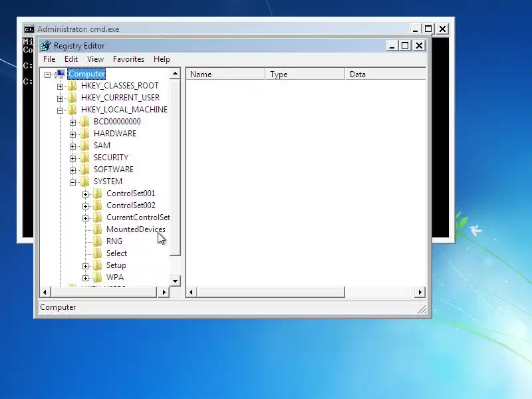
Task: Open the File menu
Action: pyautogui.click(x=49, y=59)
